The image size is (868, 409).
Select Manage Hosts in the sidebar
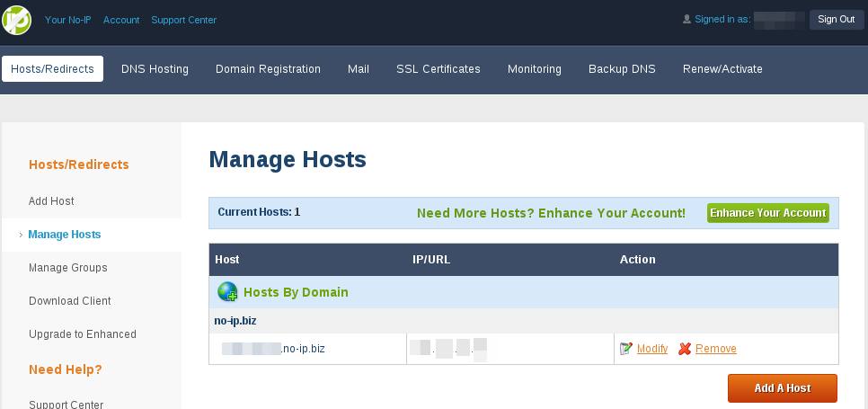[x=65, y=235]
